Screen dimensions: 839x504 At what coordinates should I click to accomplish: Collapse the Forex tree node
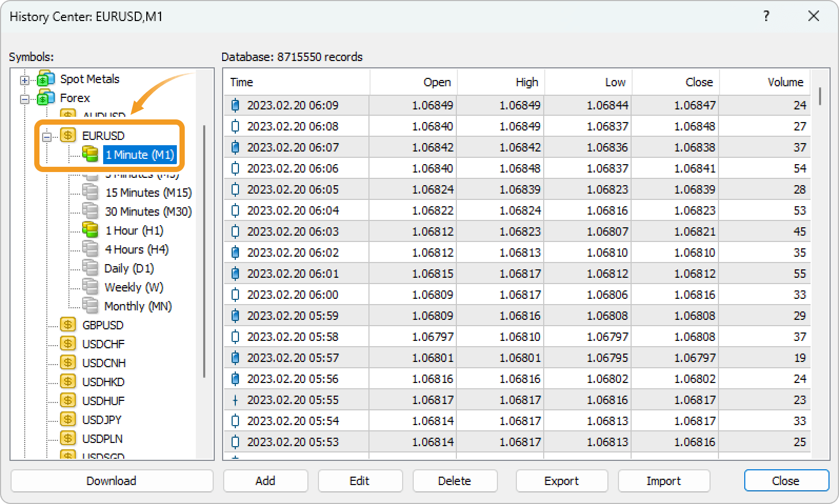click(x=24, y=99)
